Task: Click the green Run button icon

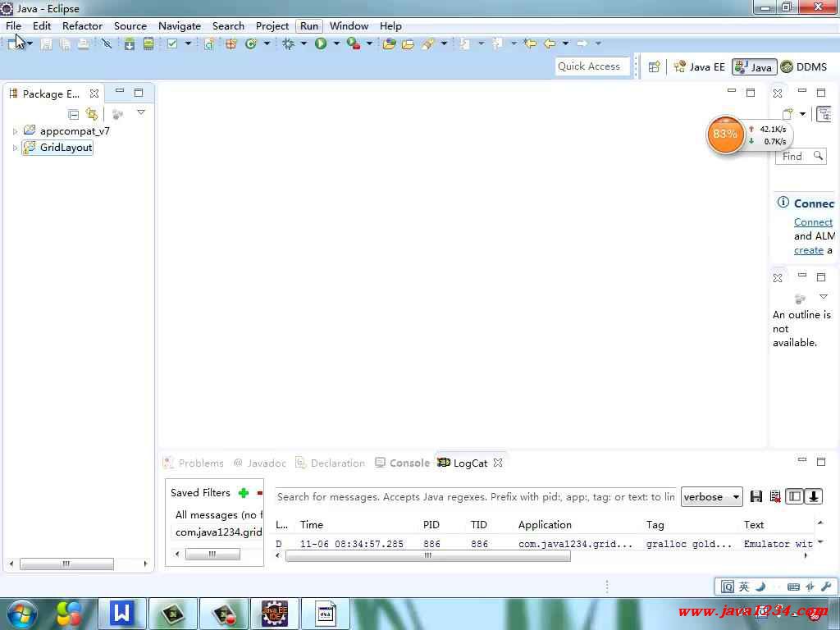Action: coord(321,44)
